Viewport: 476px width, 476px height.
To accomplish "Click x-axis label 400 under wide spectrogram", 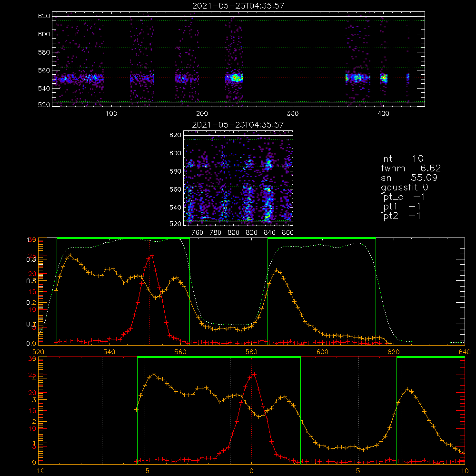I will (383, 114).
